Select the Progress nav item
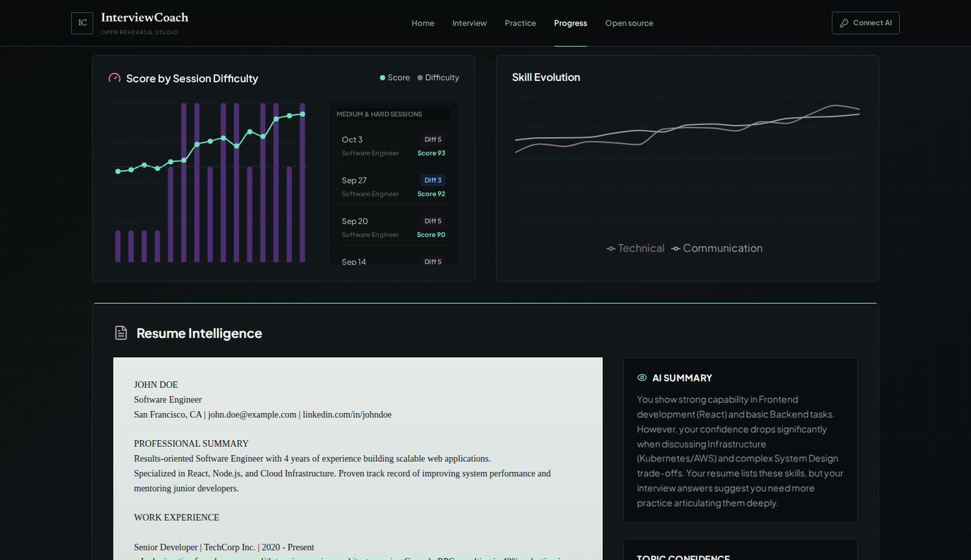 coord(571,23)
